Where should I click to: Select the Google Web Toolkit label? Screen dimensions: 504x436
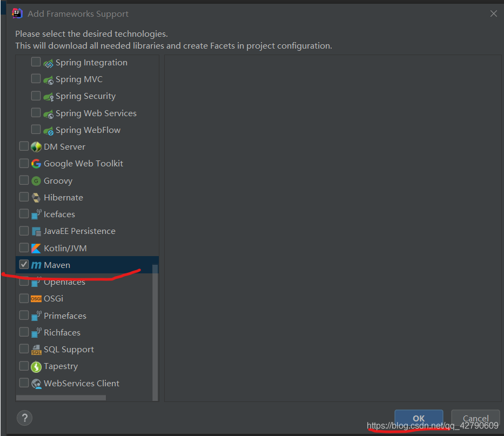83,164
